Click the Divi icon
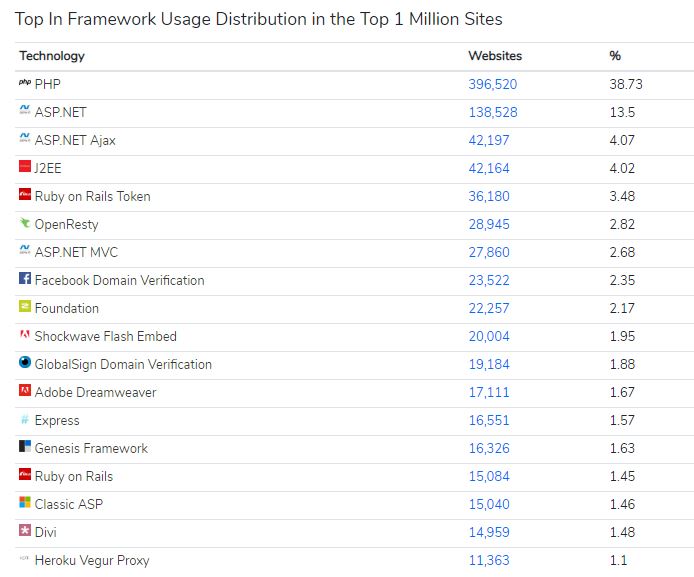 click(25, 532)
